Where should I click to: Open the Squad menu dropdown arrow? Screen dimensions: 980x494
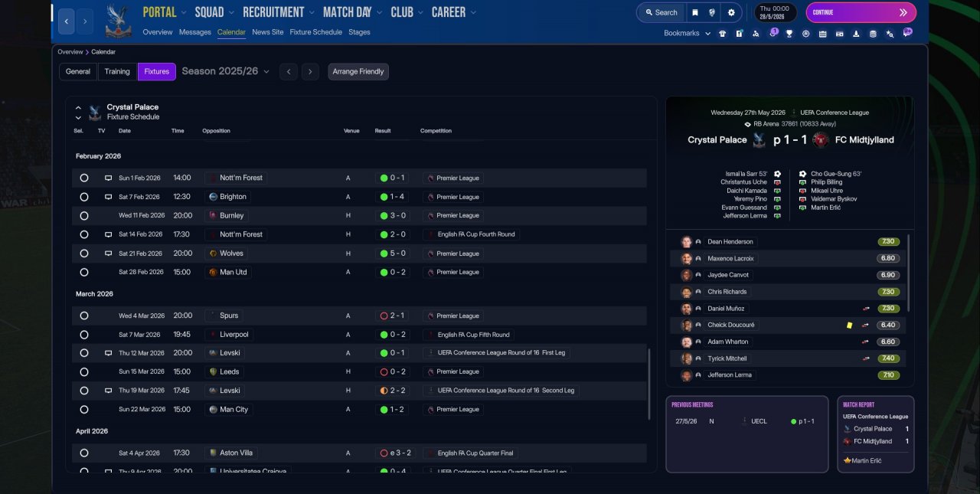[x=232, y=13]
